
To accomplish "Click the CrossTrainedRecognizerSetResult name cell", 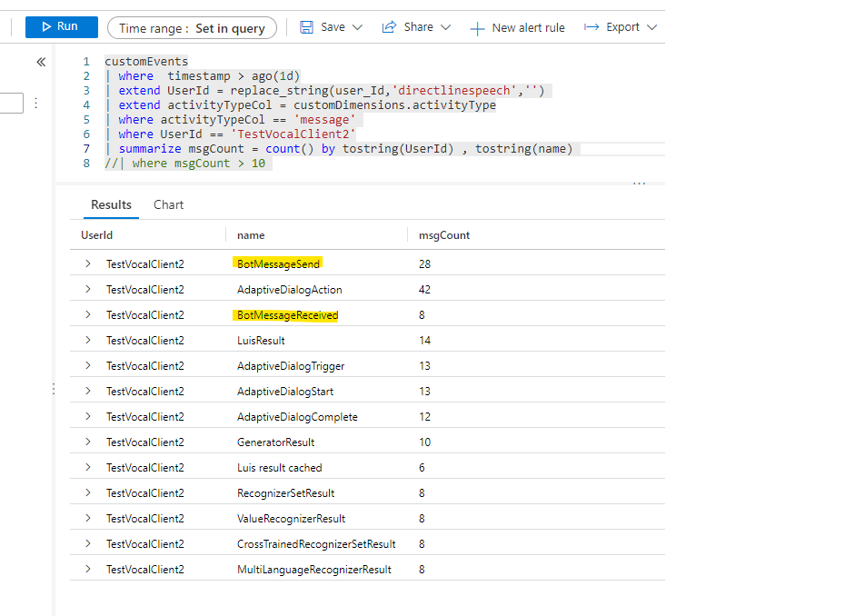I will [x=316, y=544].
